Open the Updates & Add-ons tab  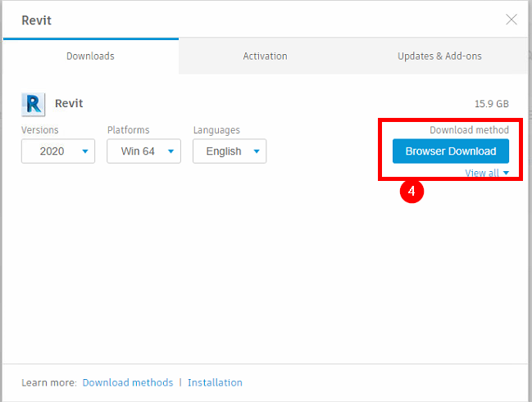coord(439,56)
